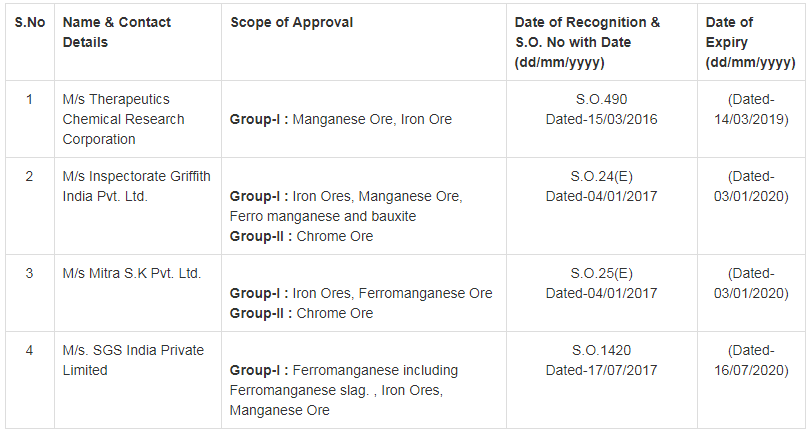
Task: Click Ferromanganese including Ferromanganese slag text
Action: click(x=335, y=380)
